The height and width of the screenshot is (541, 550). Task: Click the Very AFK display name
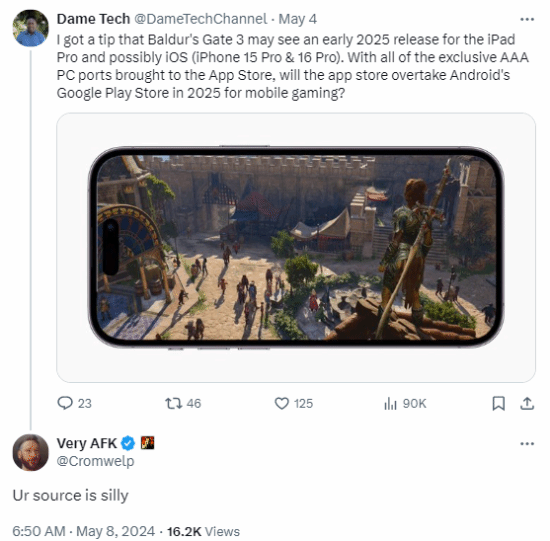coord(87,443)
